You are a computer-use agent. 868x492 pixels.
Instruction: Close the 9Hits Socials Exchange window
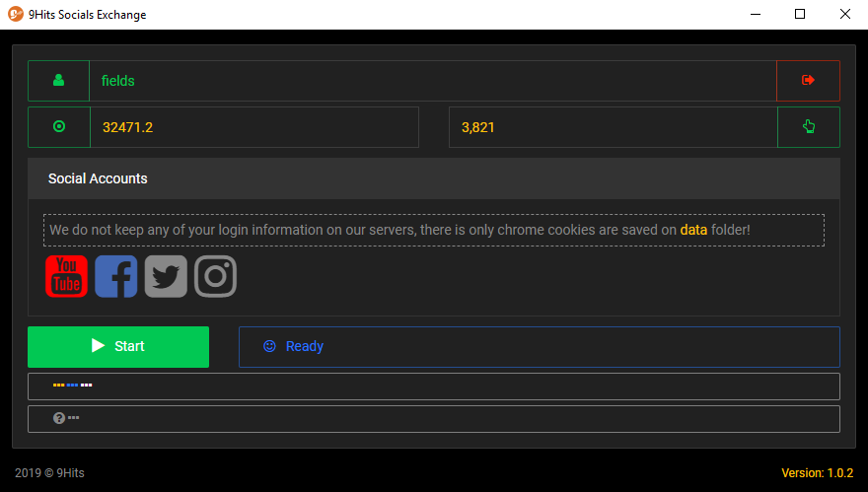click(844, 15)
